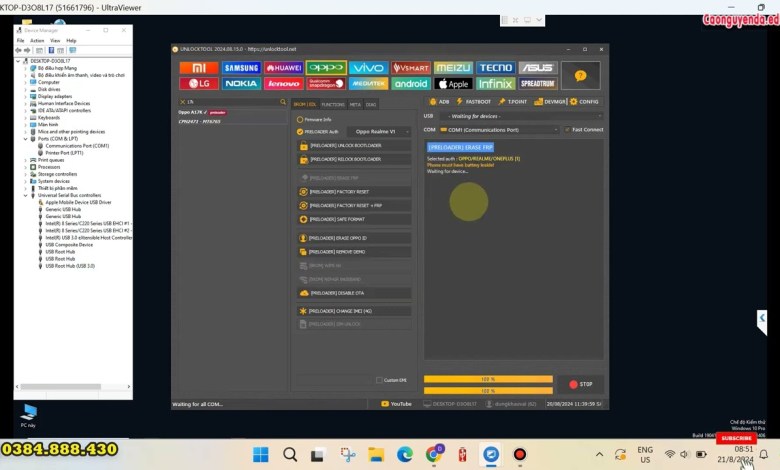Choose the OPPO brand logo
780x470 pixels.
point(326,68)
